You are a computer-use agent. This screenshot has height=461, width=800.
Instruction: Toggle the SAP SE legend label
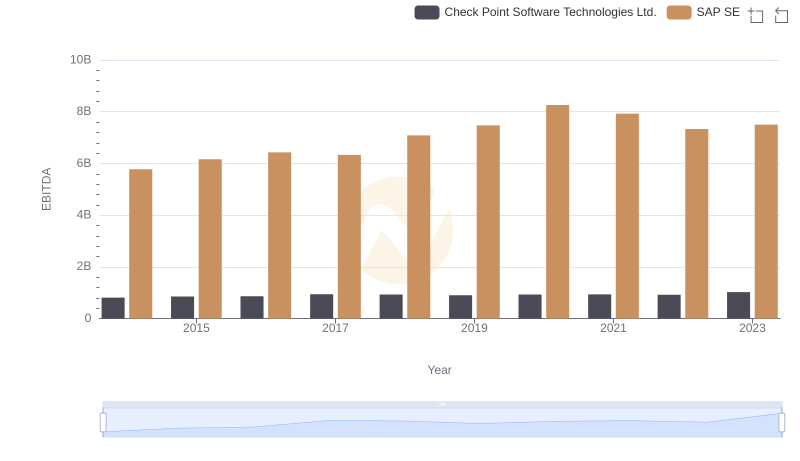[x=718, y=12]
